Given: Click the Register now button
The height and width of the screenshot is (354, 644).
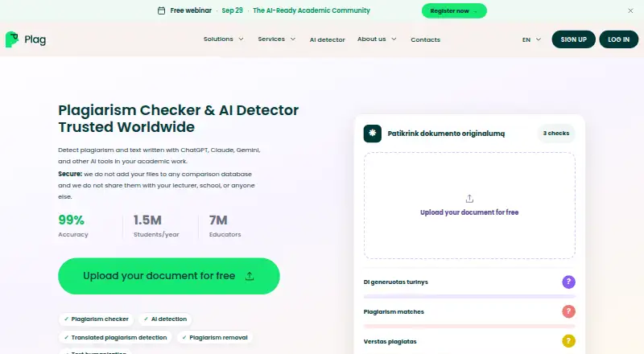Looking at the screenshot, I should 454,10.
